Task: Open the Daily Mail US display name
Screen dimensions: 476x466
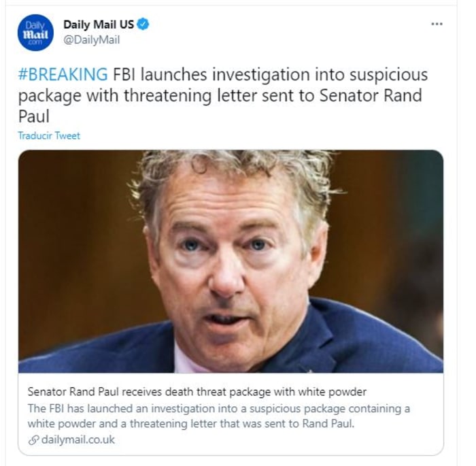Action: [x=99, y=24]
